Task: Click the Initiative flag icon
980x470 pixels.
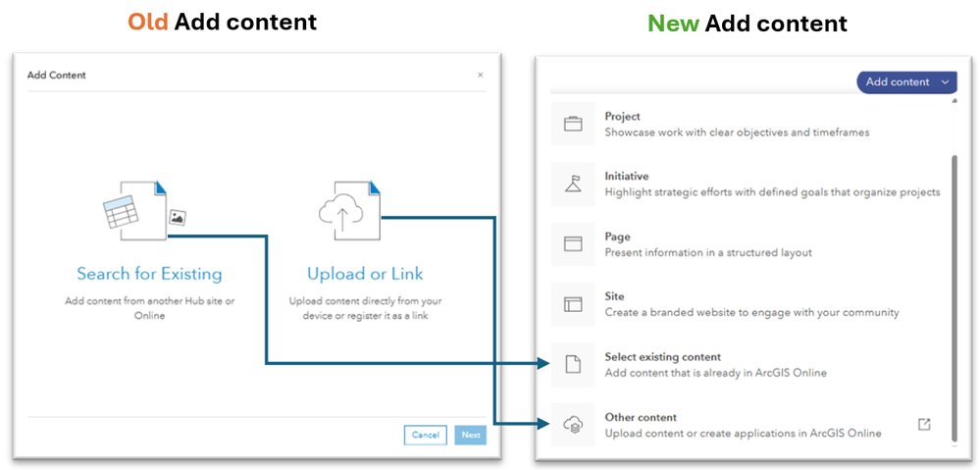Action: 573,183
